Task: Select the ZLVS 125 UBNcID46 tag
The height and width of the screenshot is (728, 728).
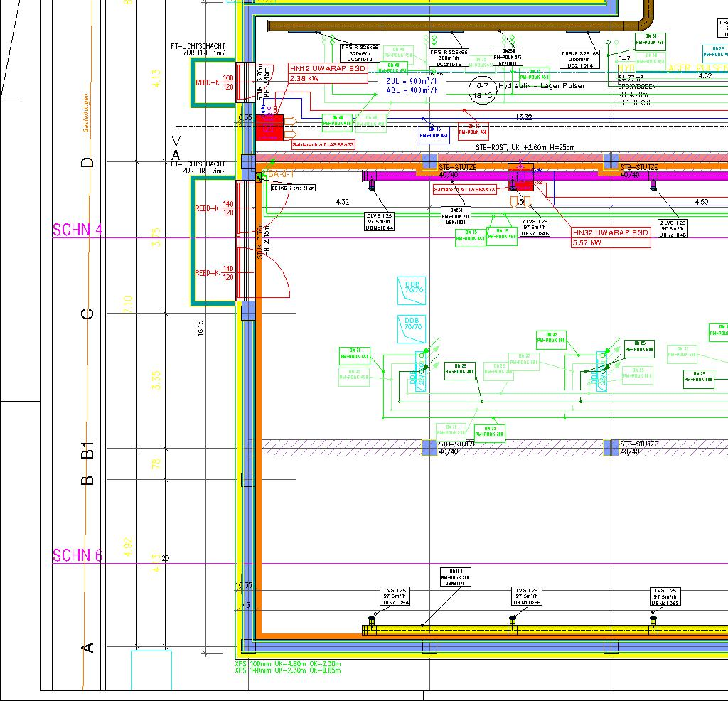Action: click(535, 227)
